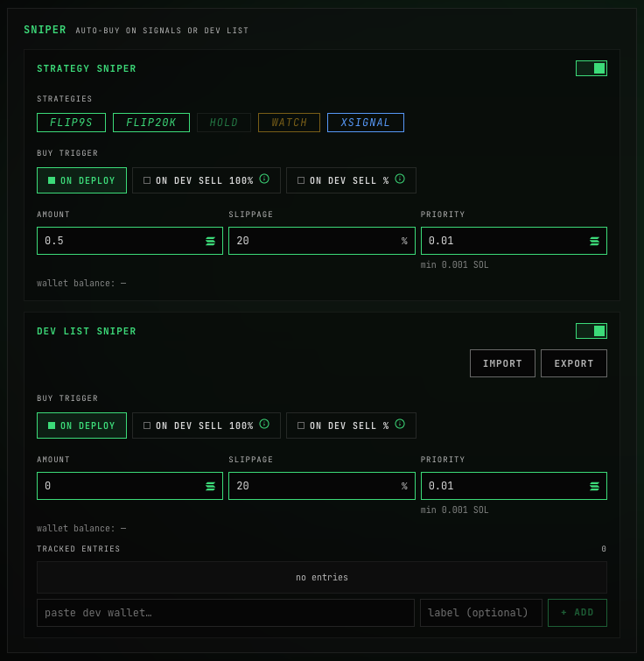Open info icon beside Dev List Dev Sell %

[400, 424]
